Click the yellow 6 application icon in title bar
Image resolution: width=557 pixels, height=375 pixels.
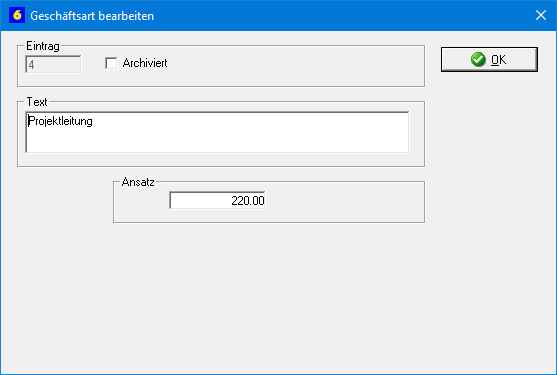pyautogui.click(x=17, y=15)
